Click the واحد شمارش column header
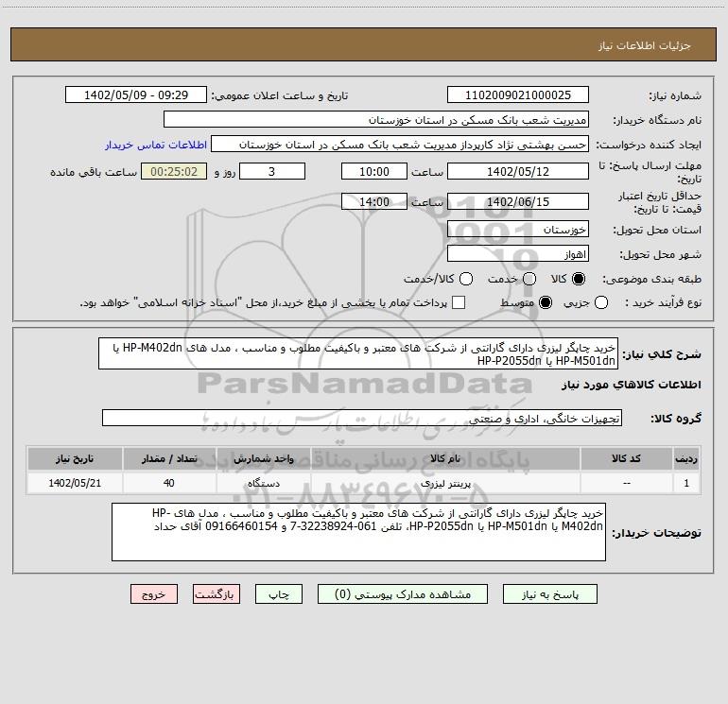 [263, 458]
